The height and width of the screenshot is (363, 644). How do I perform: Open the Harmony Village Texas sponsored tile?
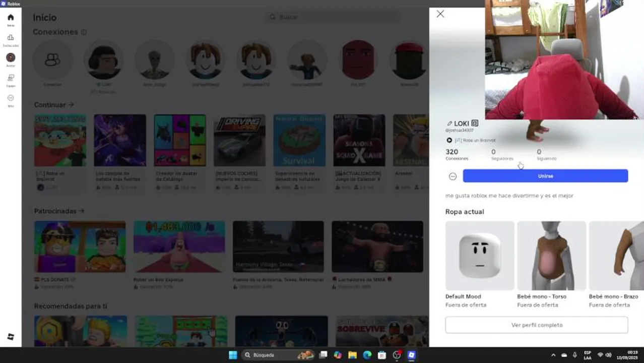pyautogui.click(x=278, y=247)
